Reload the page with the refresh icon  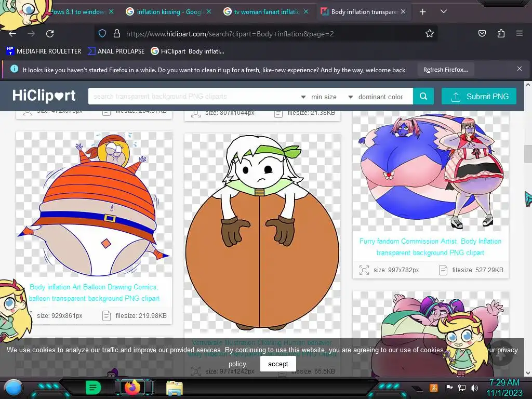pos(50,34)
